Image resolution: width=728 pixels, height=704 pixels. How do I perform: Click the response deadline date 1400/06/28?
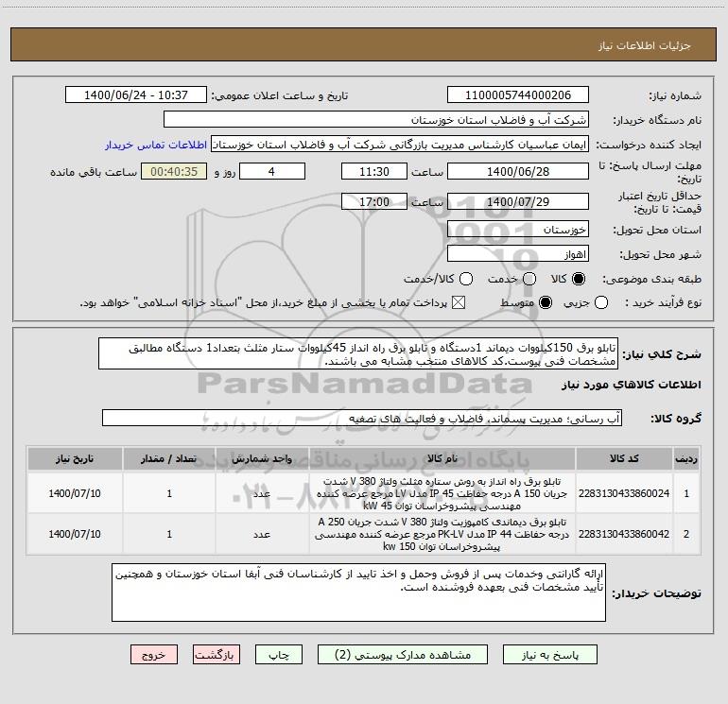pyautogui.click(x=518, y=171)
